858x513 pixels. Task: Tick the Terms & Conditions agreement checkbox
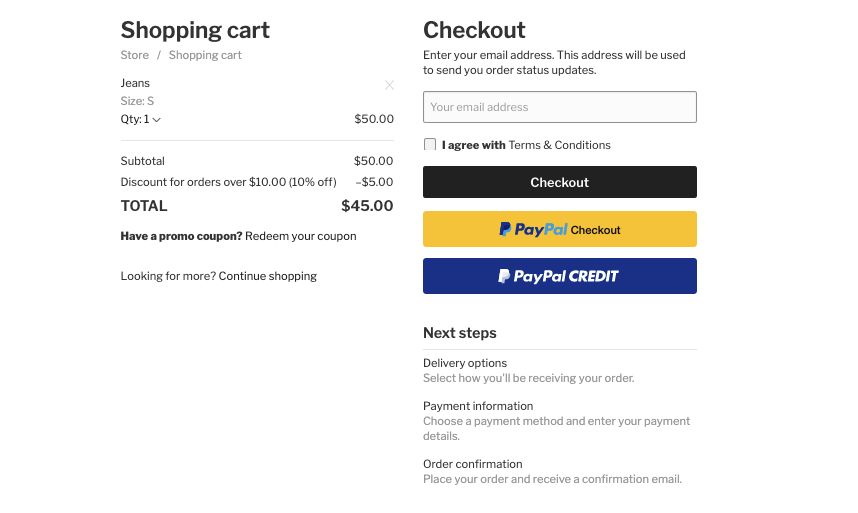(430, 144)
